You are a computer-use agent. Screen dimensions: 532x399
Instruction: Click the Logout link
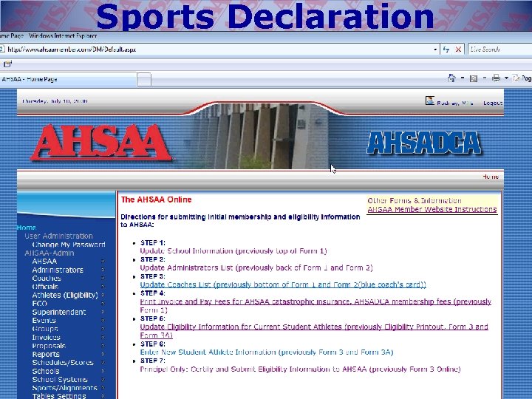(493, 103)
